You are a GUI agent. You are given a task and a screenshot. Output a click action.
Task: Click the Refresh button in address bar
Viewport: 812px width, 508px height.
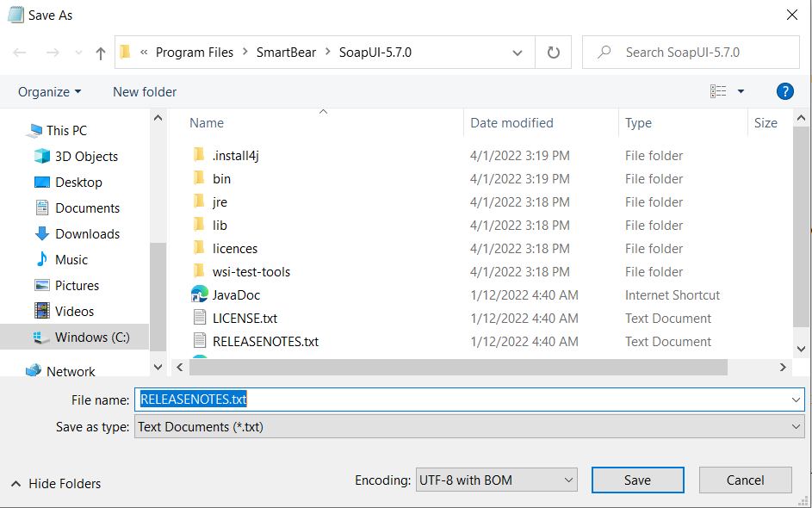click(x=554, y=53)
